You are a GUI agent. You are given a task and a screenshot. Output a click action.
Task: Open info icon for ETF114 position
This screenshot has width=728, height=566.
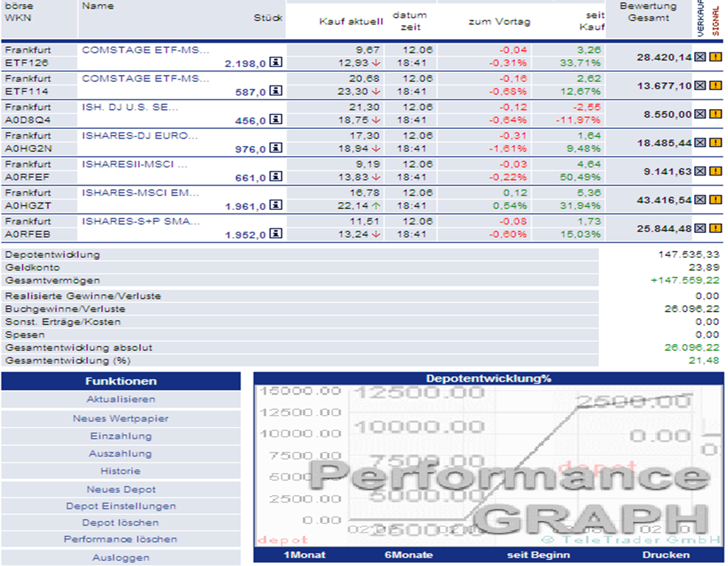[276, 91]
